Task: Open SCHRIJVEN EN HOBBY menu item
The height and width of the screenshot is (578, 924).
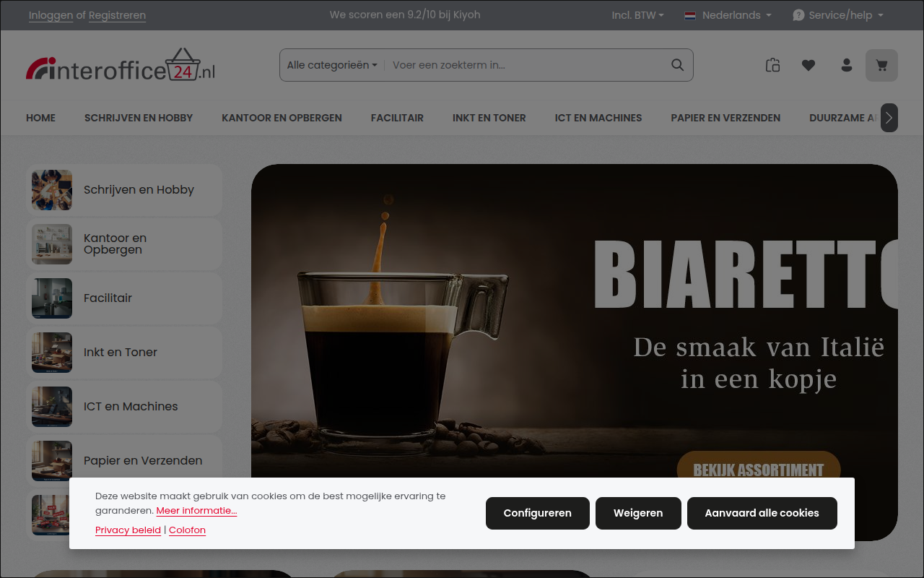Action: pyautogui.click(x=139, y=118)
